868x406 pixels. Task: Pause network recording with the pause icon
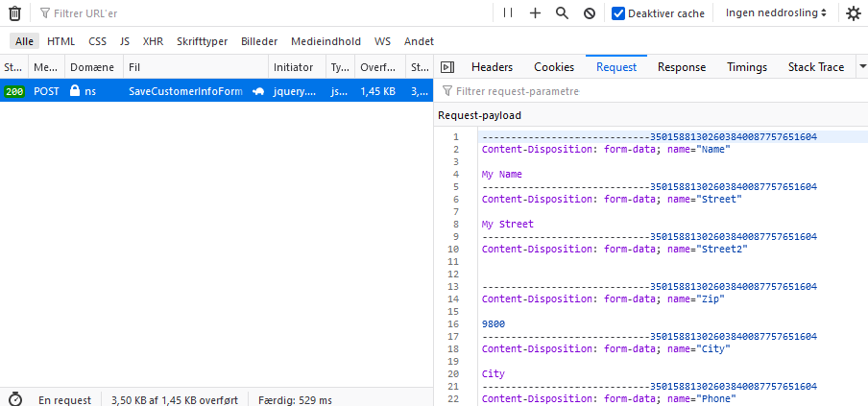coord(508,13)
